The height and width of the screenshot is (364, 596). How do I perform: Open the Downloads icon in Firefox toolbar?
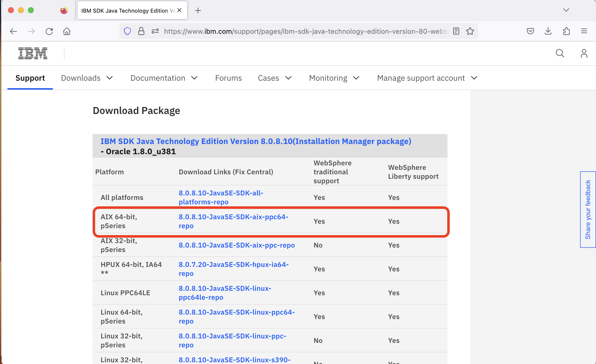click(x=548, y=31)
